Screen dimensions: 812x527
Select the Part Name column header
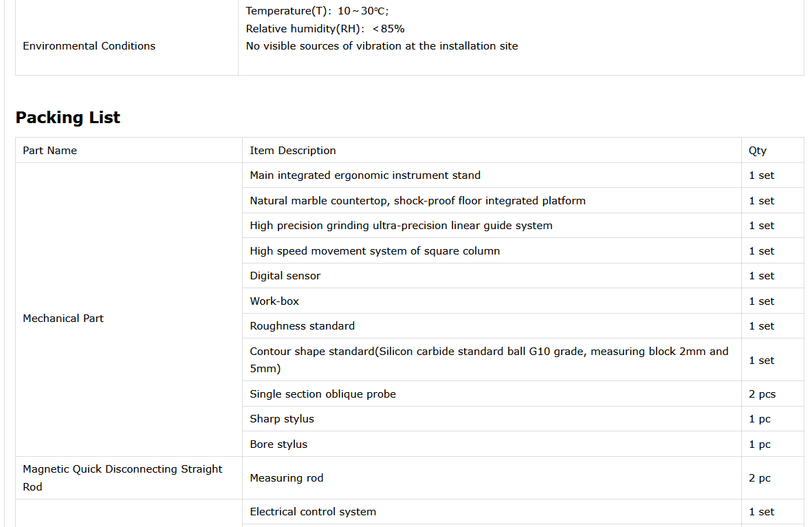click(50, 151)
